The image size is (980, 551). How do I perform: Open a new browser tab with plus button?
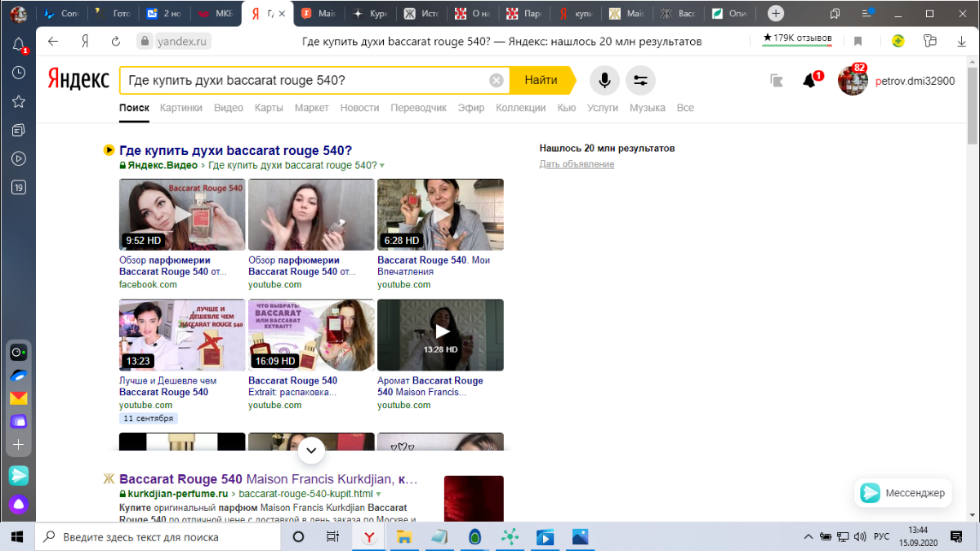(x=776, y=14)
